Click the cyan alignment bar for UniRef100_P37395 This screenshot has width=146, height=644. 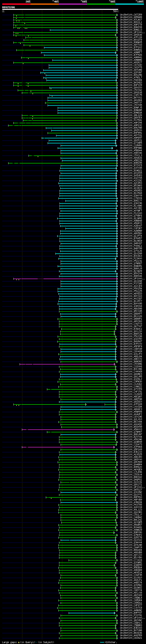(89, 284)
